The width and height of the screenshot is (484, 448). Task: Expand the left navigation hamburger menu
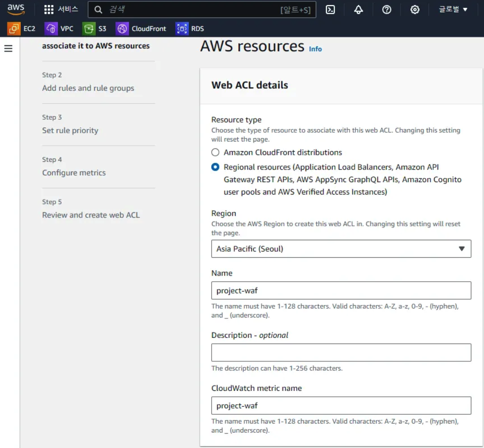click(x=8, y=48)
